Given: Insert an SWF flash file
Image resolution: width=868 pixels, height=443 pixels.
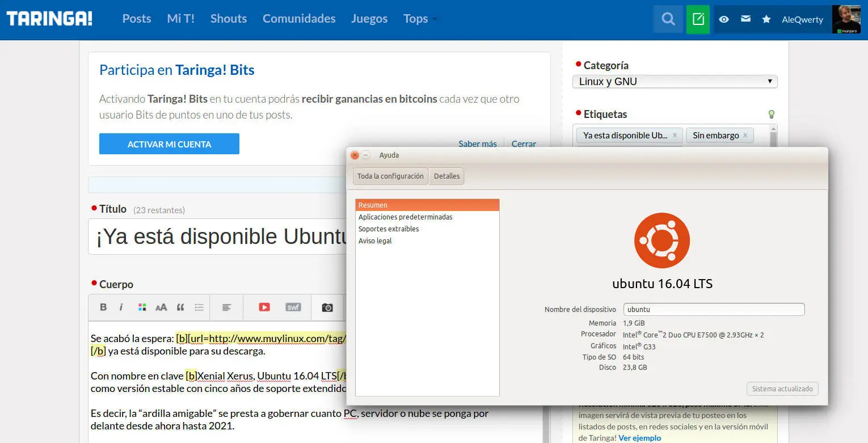Looking at the screenshot, I should point(293,307).
